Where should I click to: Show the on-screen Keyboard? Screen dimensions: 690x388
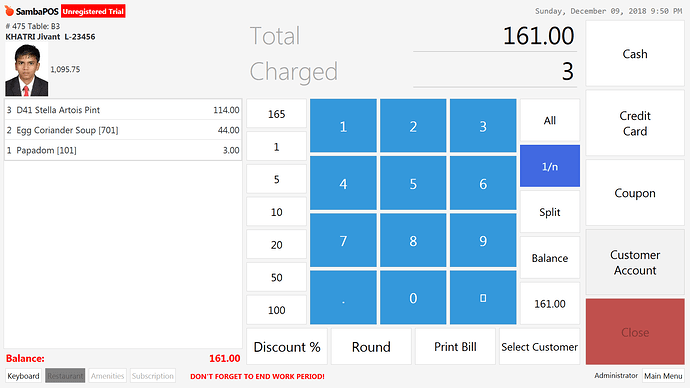coord(23,376)
